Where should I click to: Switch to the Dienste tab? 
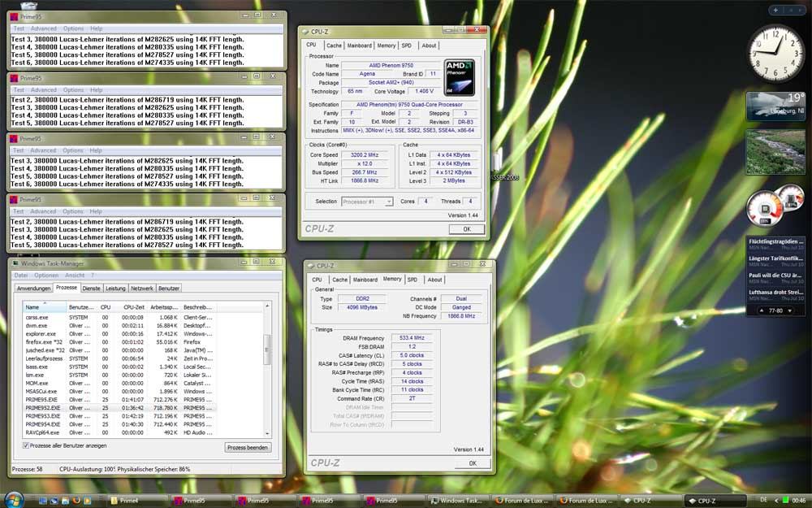point(91,289)
